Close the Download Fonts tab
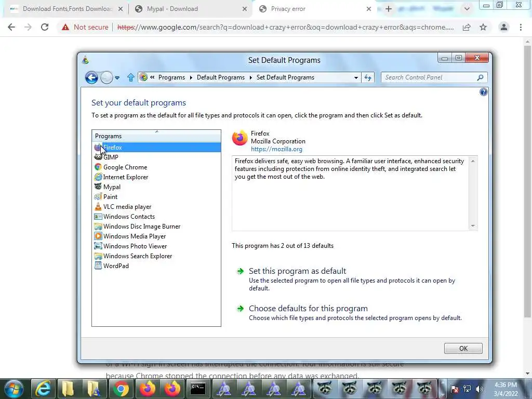532x399 pixels. click(x=121, y=9)
